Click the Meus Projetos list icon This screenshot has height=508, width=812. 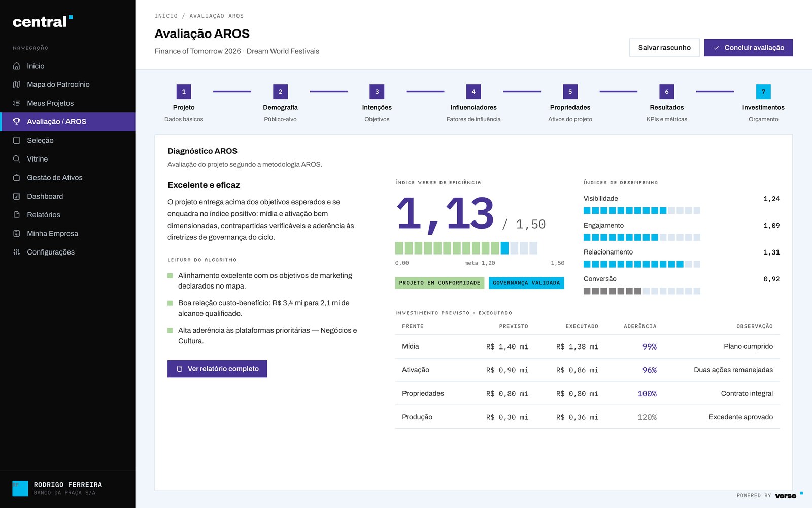pos(17,103)
